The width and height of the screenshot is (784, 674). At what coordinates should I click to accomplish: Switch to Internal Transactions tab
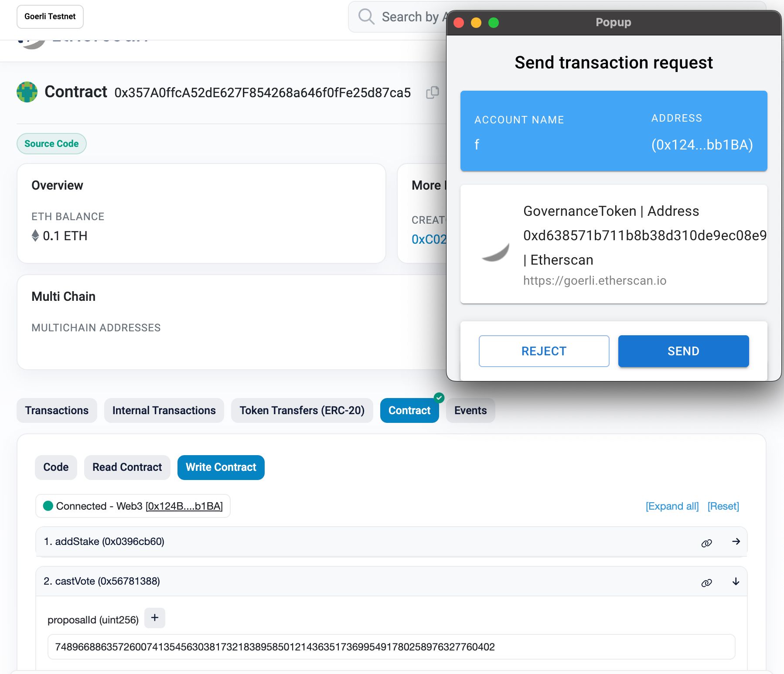pyautogui.click(x=164, y=410)
